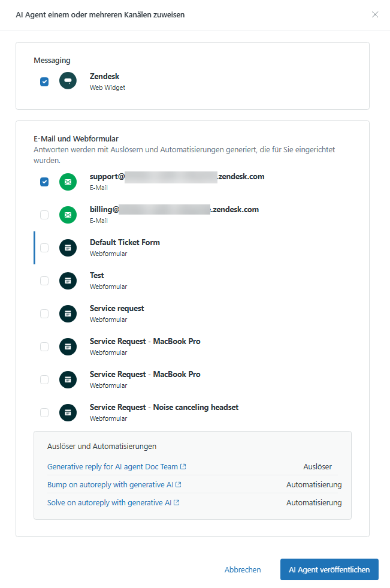Image resolution: width=390 pixels, height=588 pixels.
Task: Enable the billing email checkbox
Action: (x=44, y=215)
